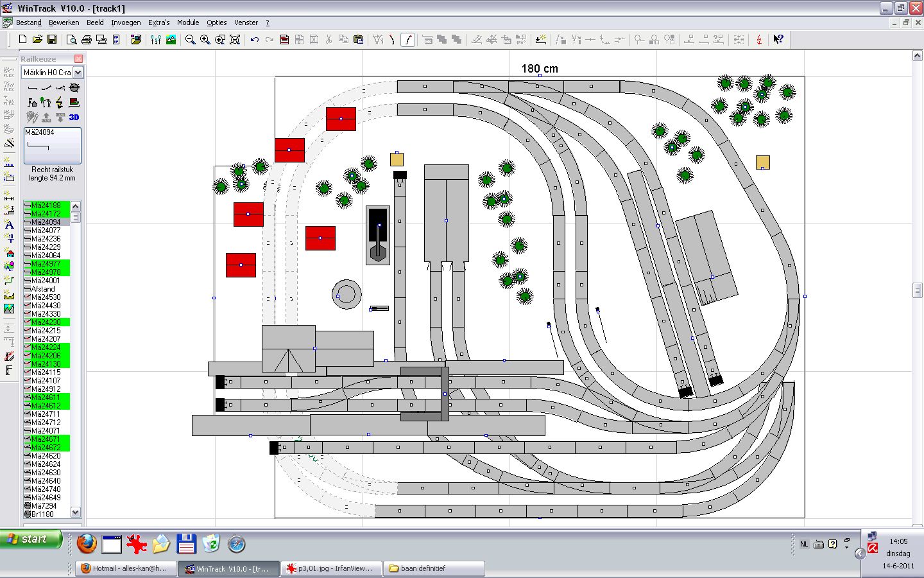Click the zoom to fit all icon
The image size is (924, 578).
[234, 40]
